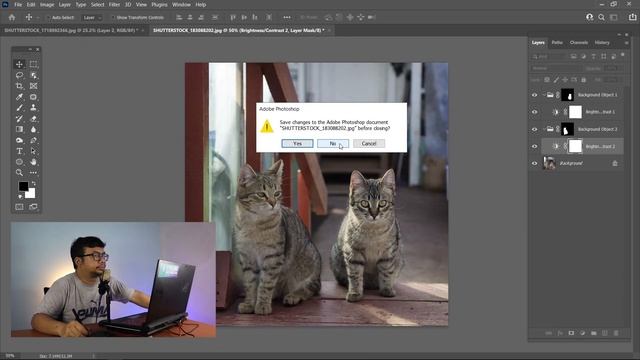
Task: Select the Spot Healing tool
Action: [x=33, y=97]
